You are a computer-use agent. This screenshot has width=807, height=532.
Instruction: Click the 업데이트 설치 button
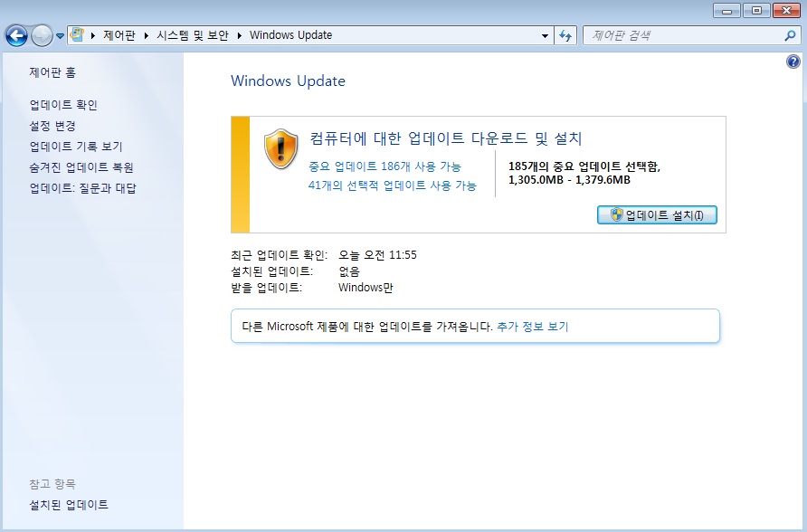(x=657, y=215)
